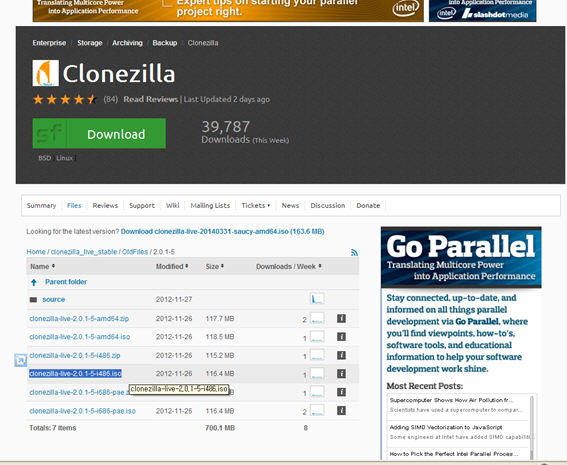The width and height of the screenshot is (567, 465).
Task: Switch to the Summary tab
Action: (41, 205)
